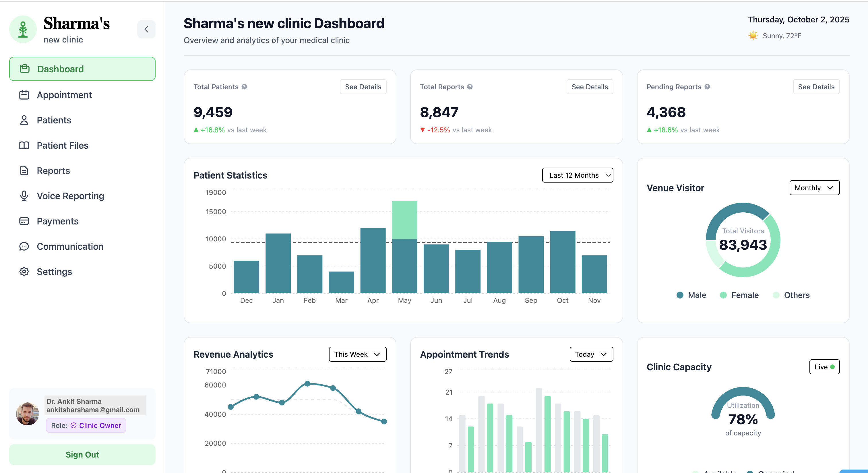Viewport: 868px width, 473px height.
Task: Click See Details on Pending Reports
Action: pyautogui.click(x=816, y=87)
